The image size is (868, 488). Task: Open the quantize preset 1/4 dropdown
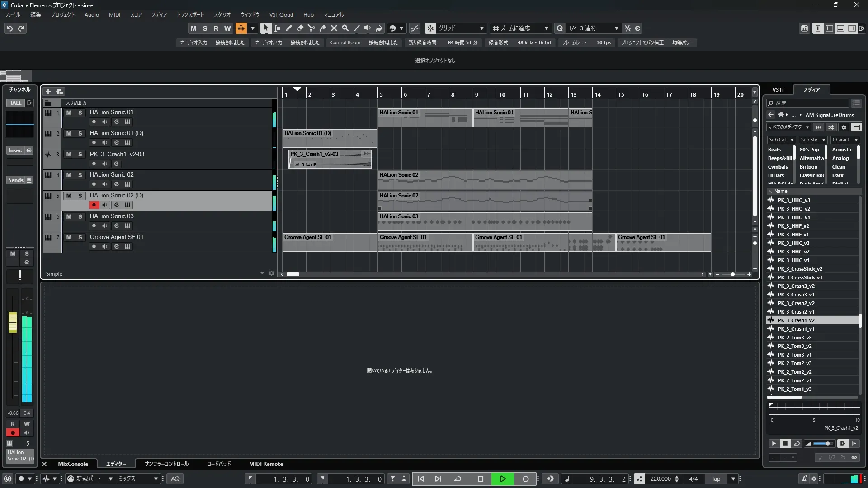pos(616,28)
